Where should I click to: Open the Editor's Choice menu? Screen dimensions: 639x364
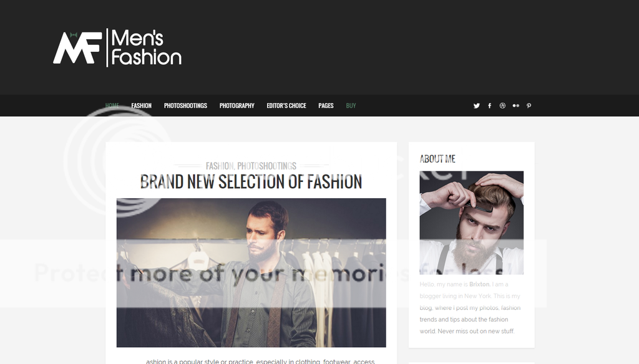[x=286, y=106]
